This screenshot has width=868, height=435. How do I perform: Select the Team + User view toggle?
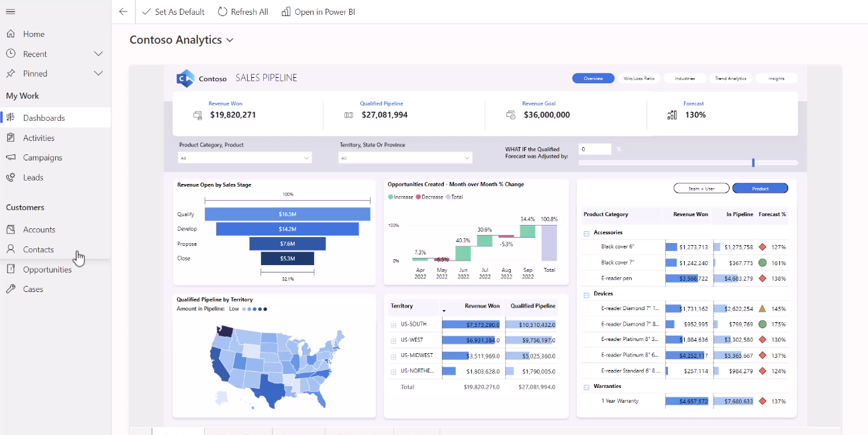point(701,189)
